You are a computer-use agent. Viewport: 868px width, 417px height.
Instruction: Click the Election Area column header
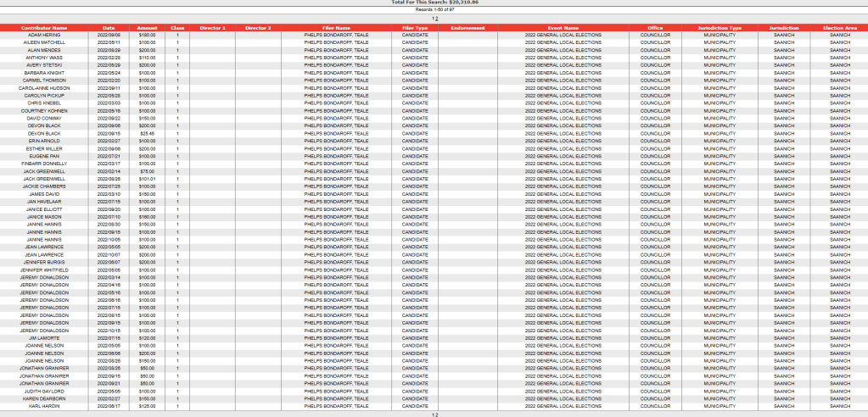839,28
